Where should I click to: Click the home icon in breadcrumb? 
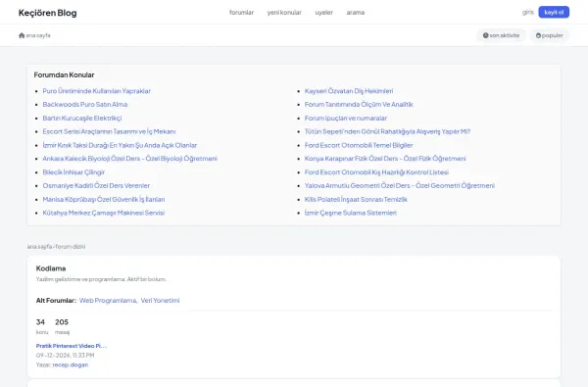click(x=22, y=35)
